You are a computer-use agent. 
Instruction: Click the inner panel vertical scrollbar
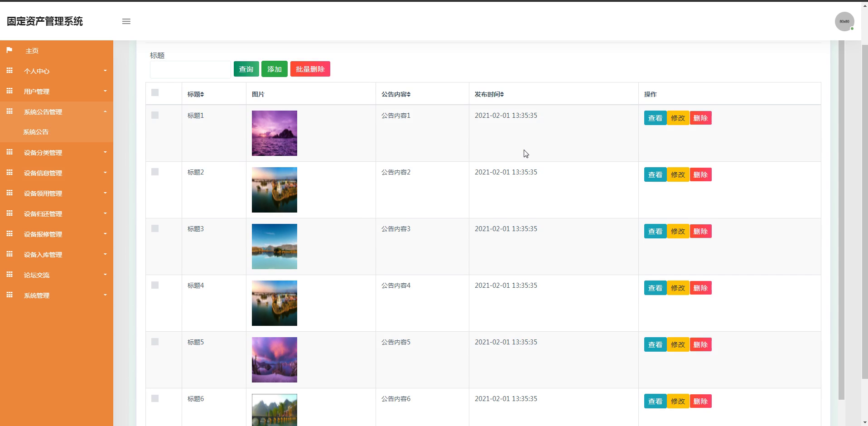click(x=841, y=220)
